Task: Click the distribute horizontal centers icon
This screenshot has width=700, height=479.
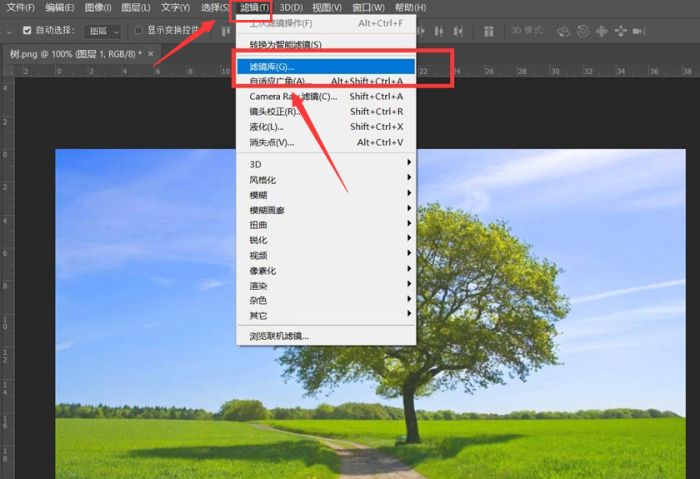Action: coord(439,31)
